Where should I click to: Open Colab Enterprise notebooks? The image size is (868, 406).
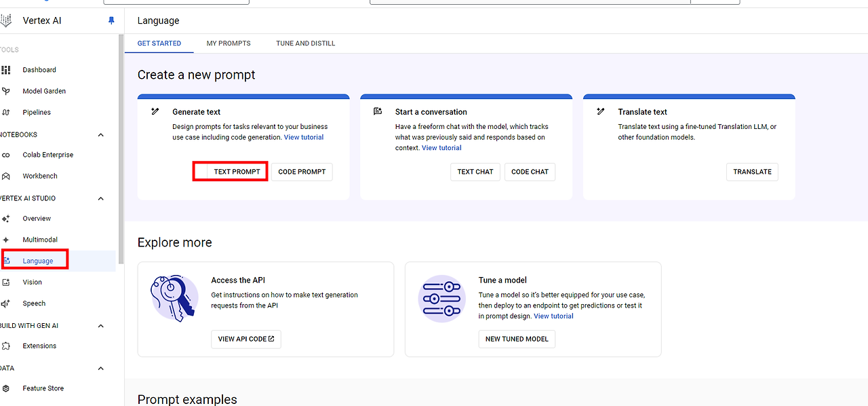[47, 155]
